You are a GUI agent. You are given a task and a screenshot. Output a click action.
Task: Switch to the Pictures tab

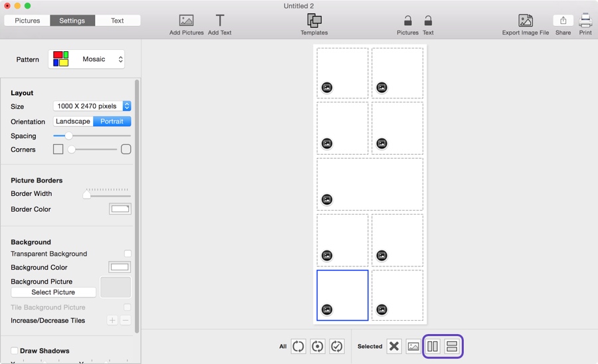pyautogui.click(x=27, y=21)
